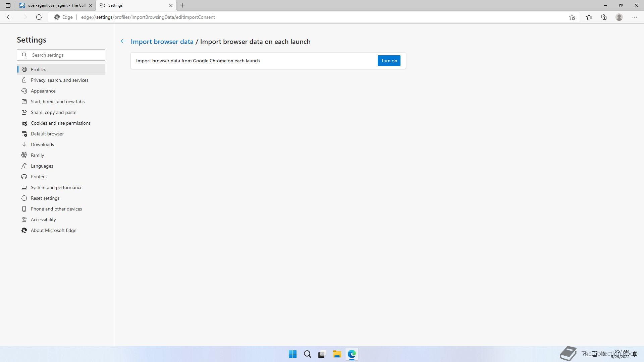
Task: Go back with browser back arrow
Action: coord(9,17)
